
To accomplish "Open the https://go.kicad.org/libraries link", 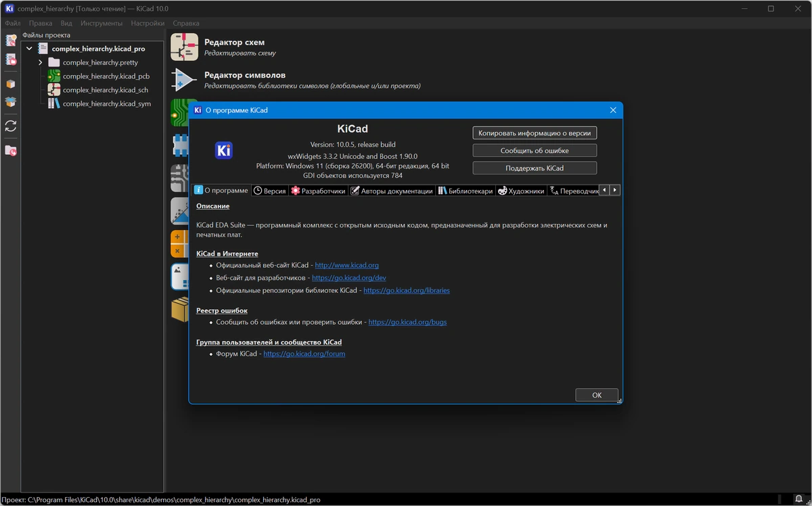I will [407, 290].
